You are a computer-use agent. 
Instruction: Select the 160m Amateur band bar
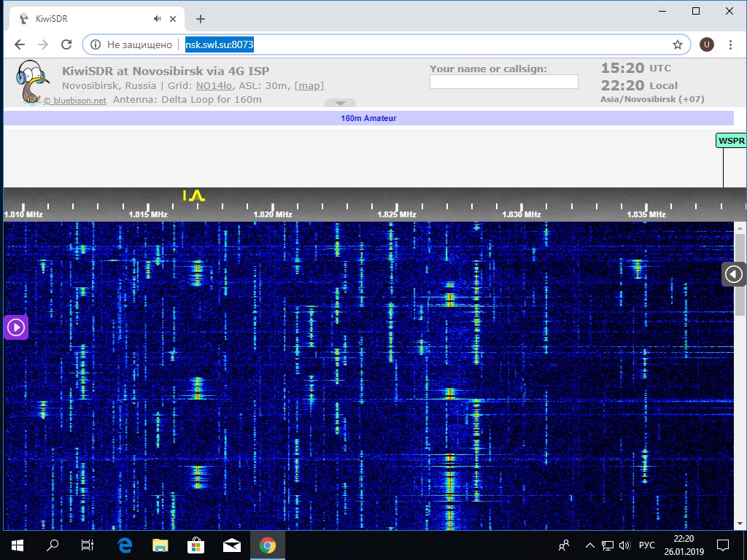click(x=368, y=118)
